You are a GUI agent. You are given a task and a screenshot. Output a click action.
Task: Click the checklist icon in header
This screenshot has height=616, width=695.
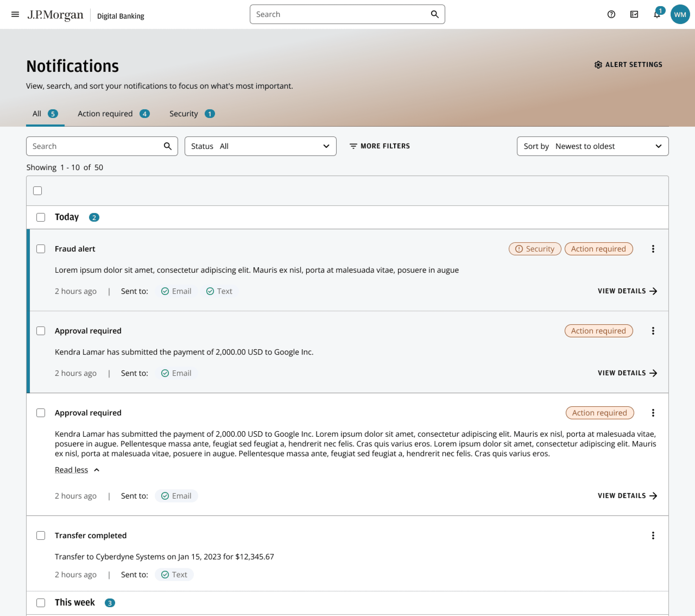(634, 14)
